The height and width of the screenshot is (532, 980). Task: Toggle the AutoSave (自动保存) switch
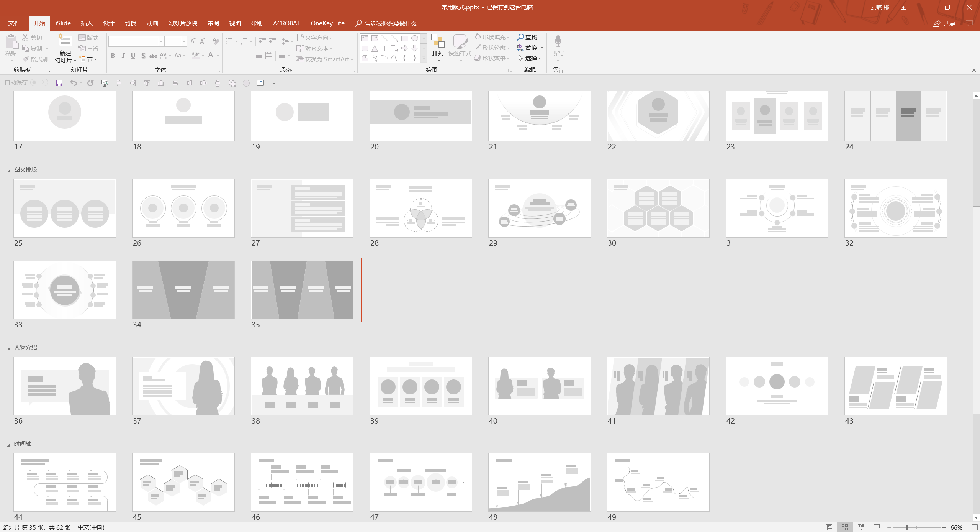39,82
